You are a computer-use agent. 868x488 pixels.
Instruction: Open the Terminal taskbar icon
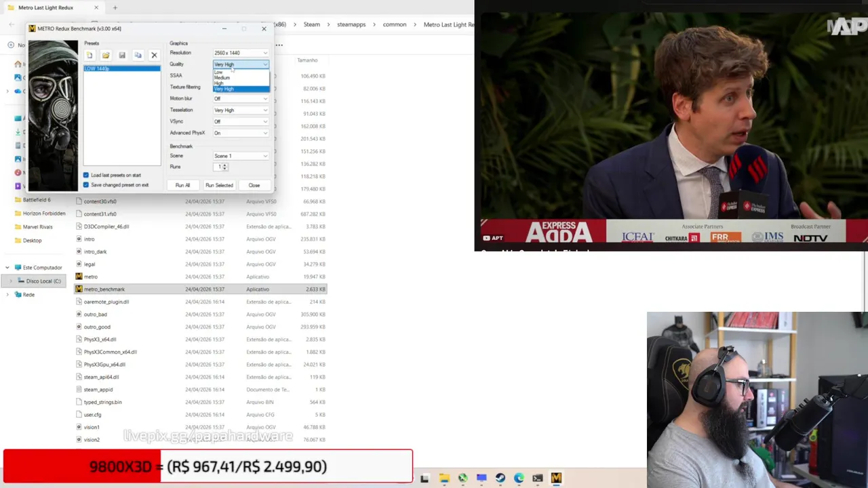538,478
